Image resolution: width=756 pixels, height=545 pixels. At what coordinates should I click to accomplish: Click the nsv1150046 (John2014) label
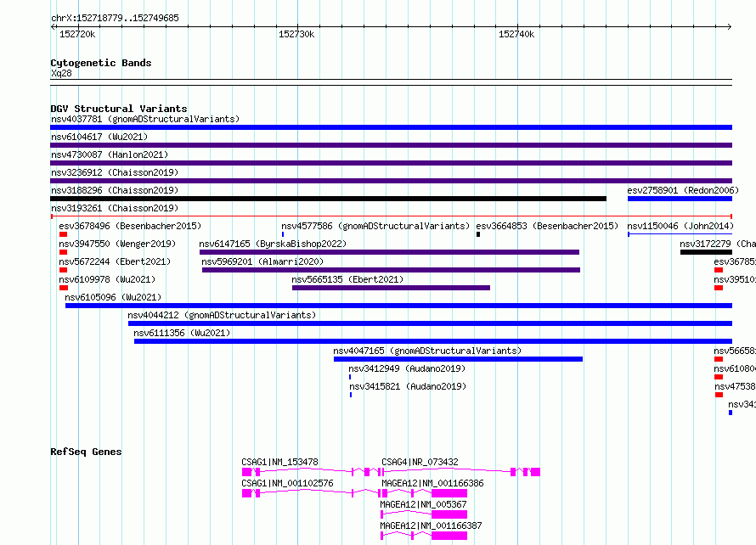680,226
